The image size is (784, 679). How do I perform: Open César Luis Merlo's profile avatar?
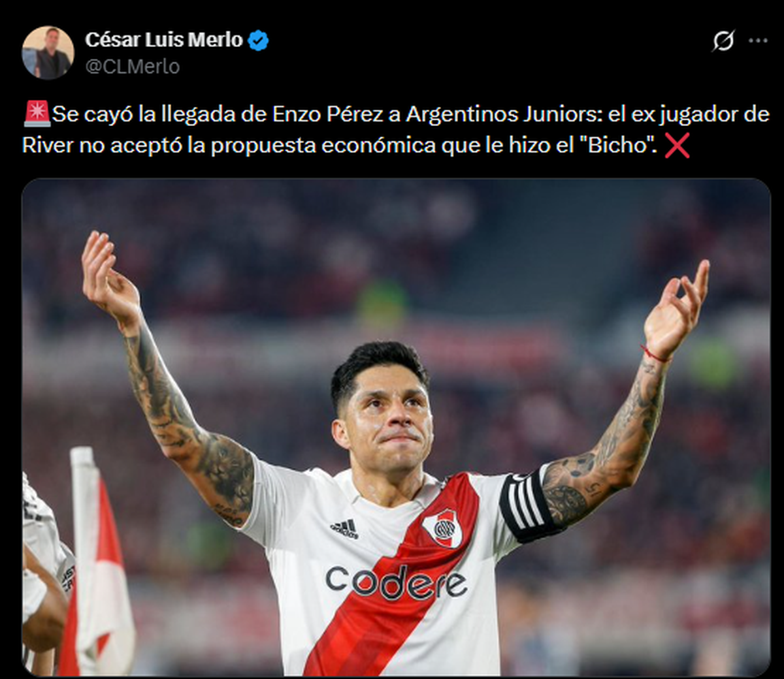(48, 53)
